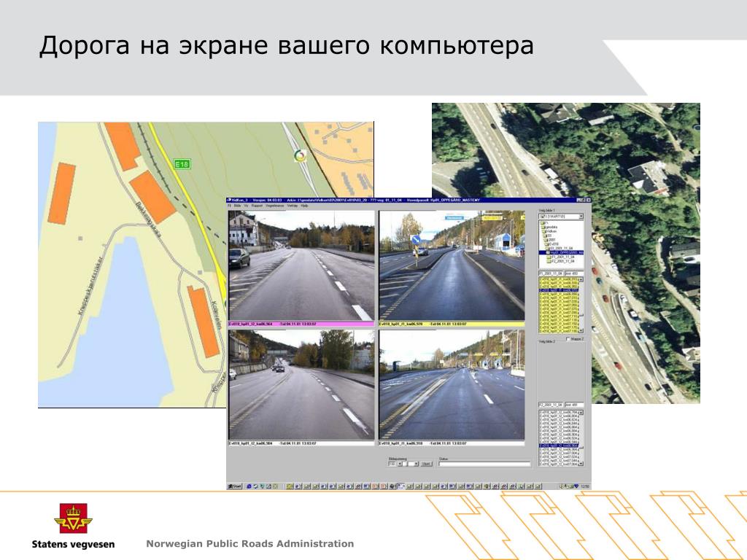The width and height of the screenshot is (747, 560).
Task: Open the drive selector dropdown under Velg bilde 1
Action: [581, 217]
